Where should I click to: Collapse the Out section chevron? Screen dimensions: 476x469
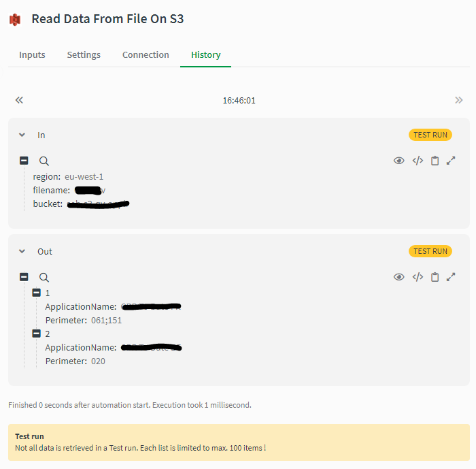[x=22, y=251]
